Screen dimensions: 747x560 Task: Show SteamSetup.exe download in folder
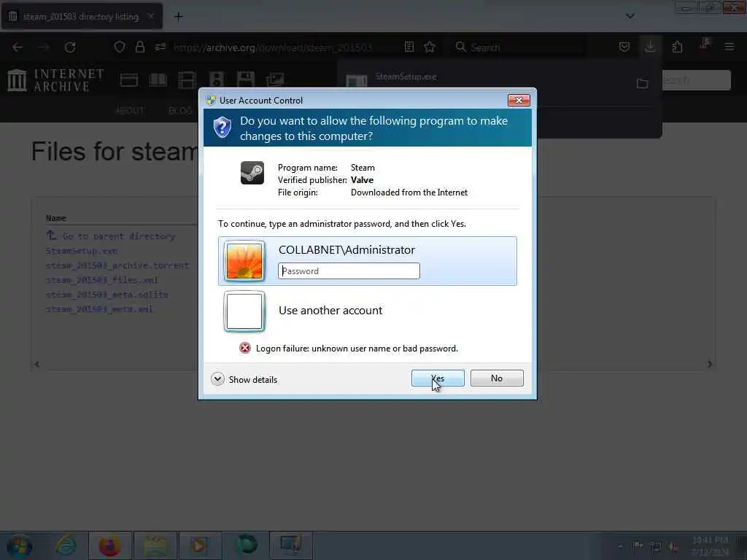click(x=642, y=83)
